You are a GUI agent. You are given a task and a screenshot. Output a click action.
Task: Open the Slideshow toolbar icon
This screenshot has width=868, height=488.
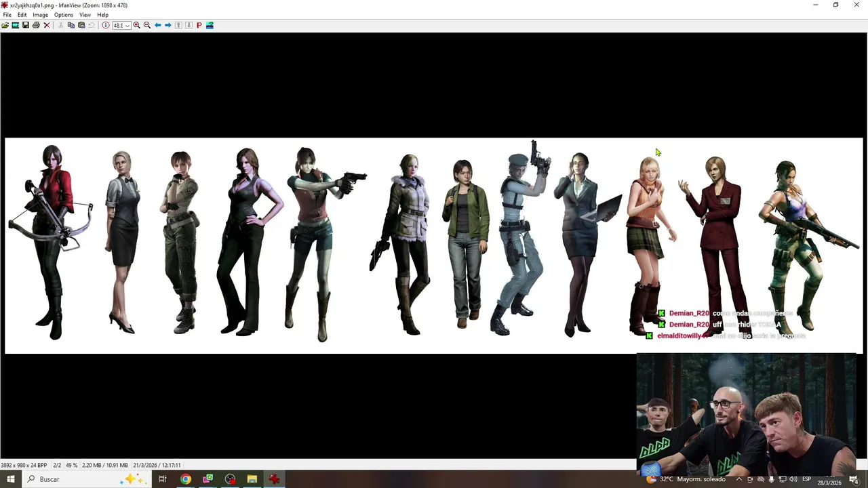coord(15,25)
